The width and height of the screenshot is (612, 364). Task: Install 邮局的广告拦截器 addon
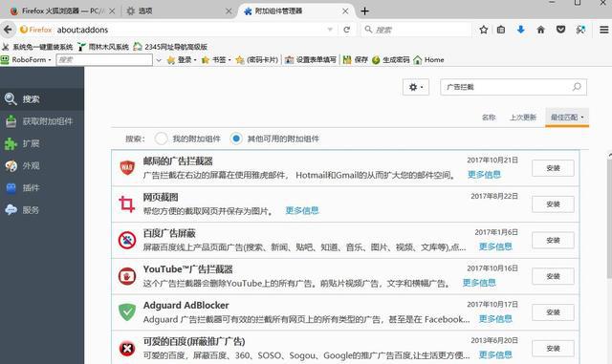coord(553,168)
